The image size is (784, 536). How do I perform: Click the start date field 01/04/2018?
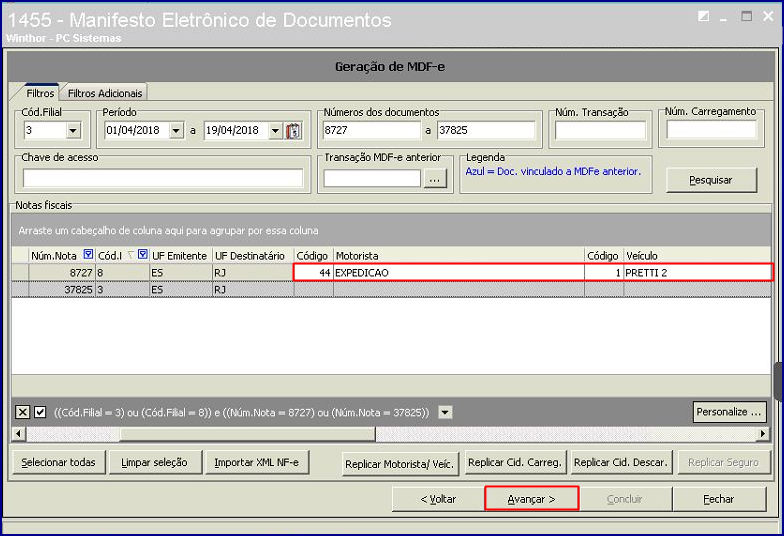click(138, 131)
